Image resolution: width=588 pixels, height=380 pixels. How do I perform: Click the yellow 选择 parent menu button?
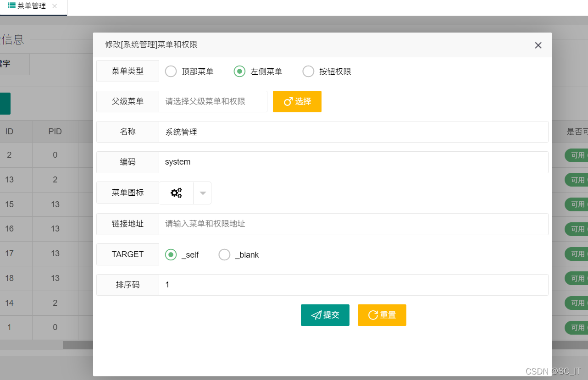[x=297, y=101]
